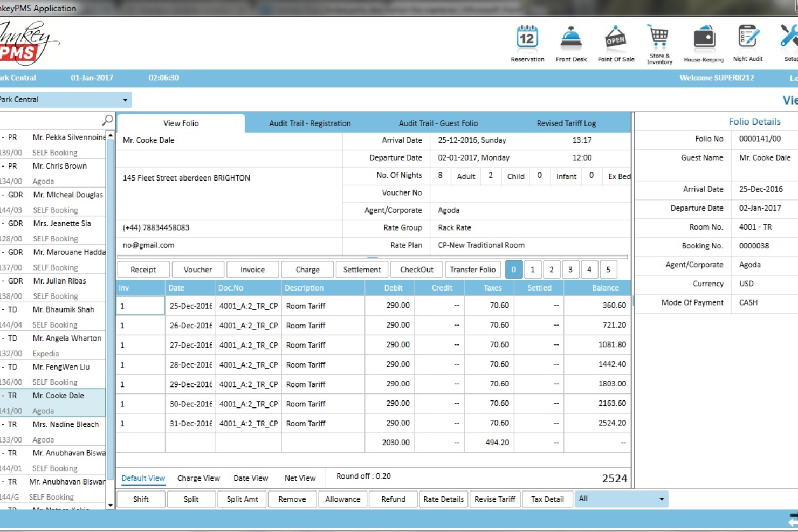Screen dimensions: 798x532
Task: Click the Inv cell of 25-Dec-2016 row
Action: [x=141, y=306]
